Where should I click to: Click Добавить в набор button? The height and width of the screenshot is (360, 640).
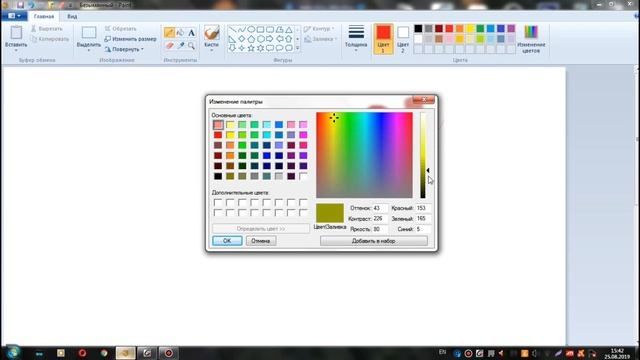[373, 241]
